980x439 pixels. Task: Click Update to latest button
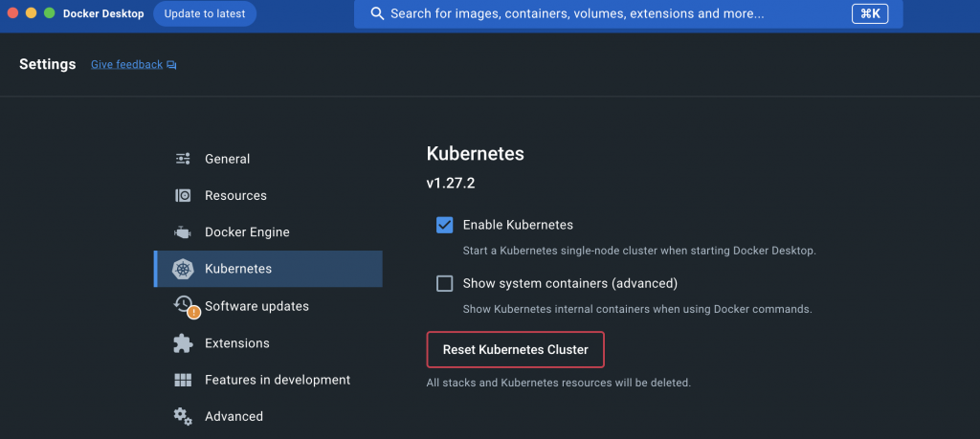point(205,14)
